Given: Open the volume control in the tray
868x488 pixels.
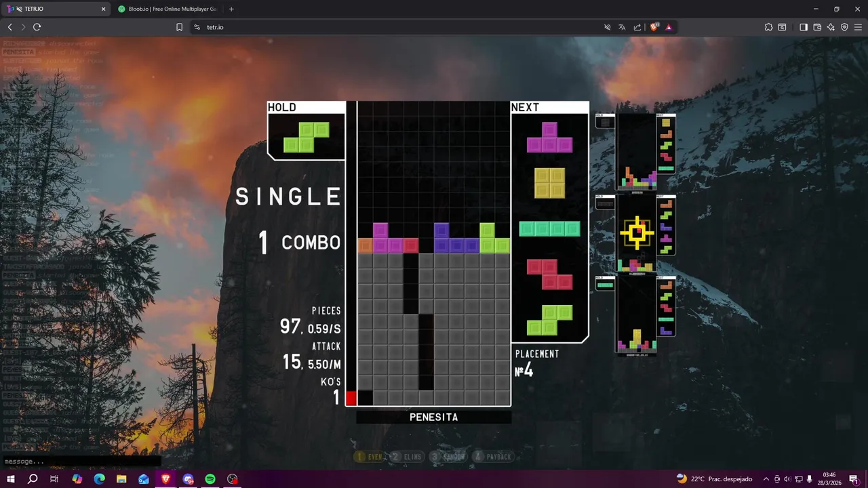Looking at the screenshot, I should click(788, 479).
